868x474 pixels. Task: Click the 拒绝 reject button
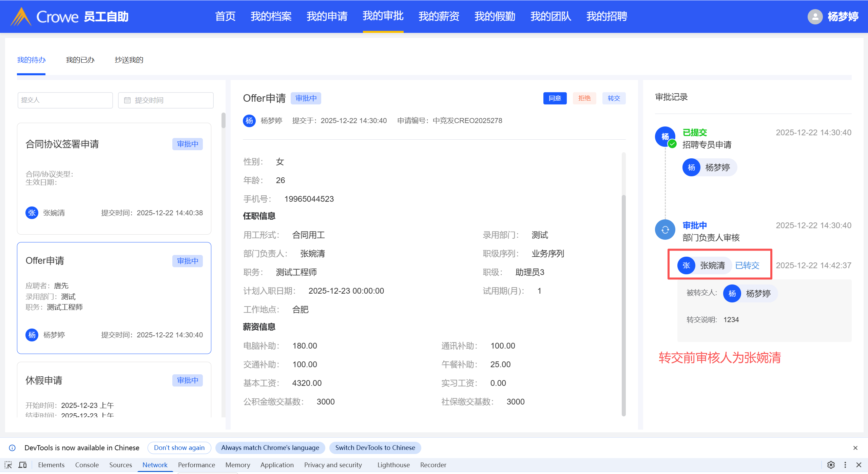(584, 98)
